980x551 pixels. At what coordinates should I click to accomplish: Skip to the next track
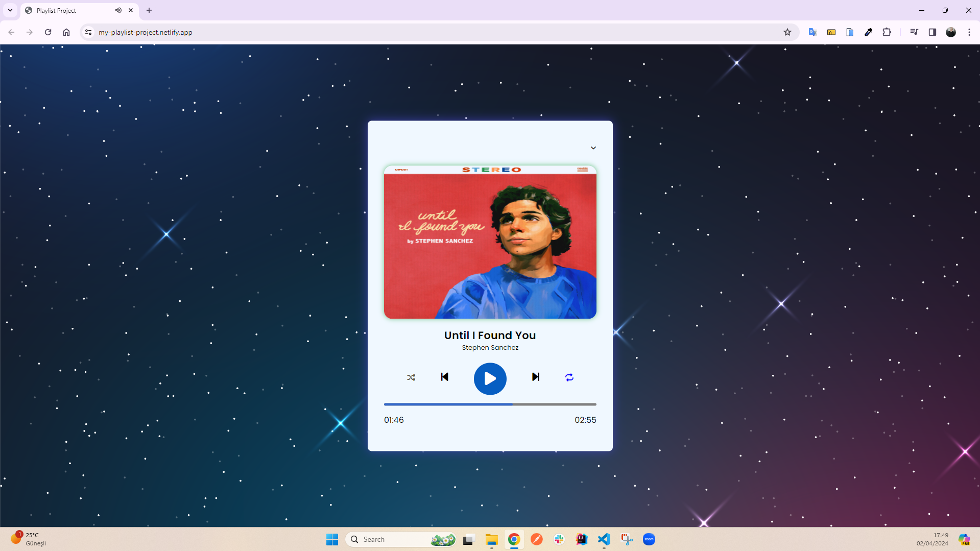pyautogui.click(x=535, y=377)
